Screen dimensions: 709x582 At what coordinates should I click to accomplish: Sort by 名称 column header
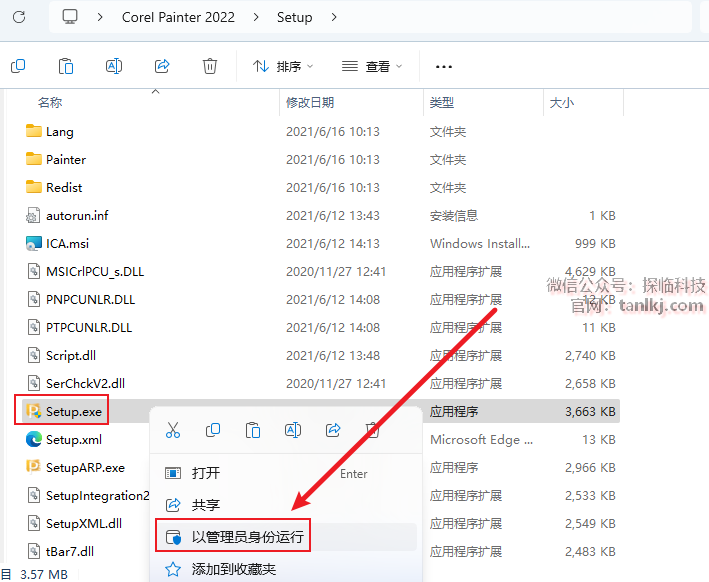[50, 103]
